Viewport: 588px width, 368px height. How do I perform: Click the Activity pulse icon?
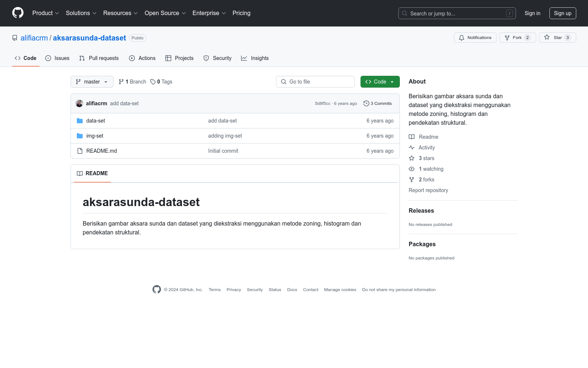(x=412, y=148)
